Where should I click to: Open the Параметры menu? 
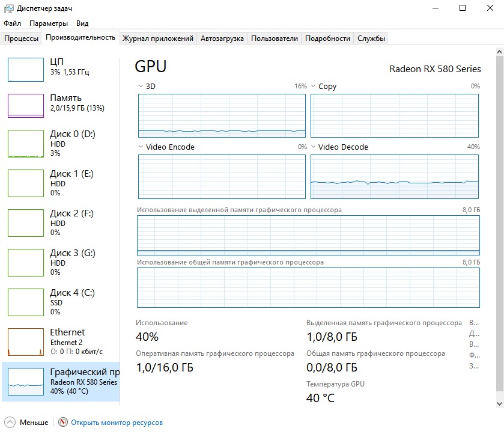coord(49,23)
